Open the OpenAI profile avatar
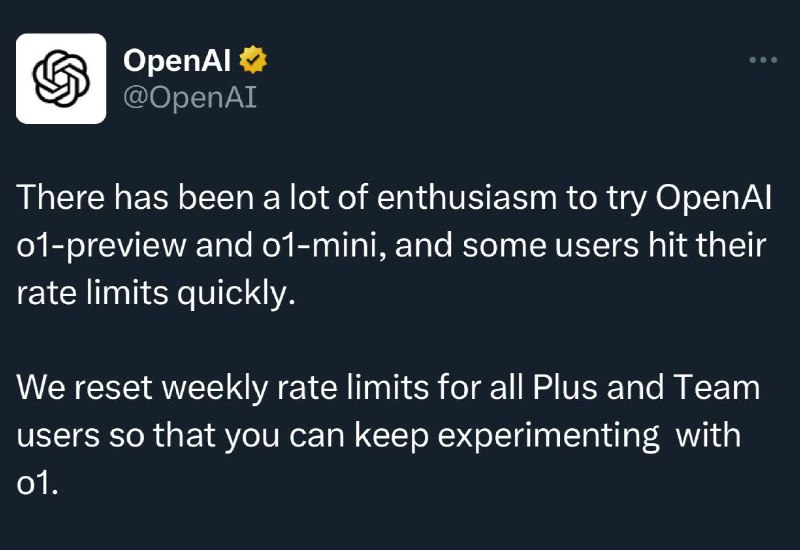Screen dimensions: 800x550 coord(61,79)
